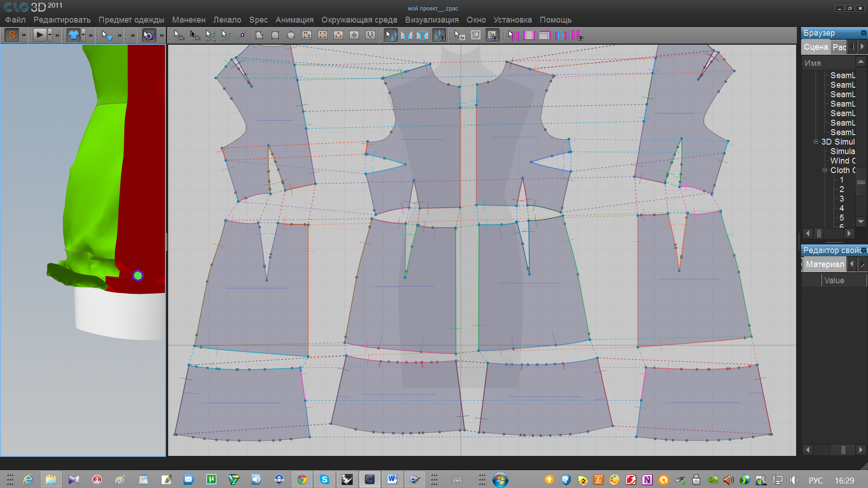Click the purple-green point on sleeve
Viewport: 868px width, 488px height.
point(138,276)
